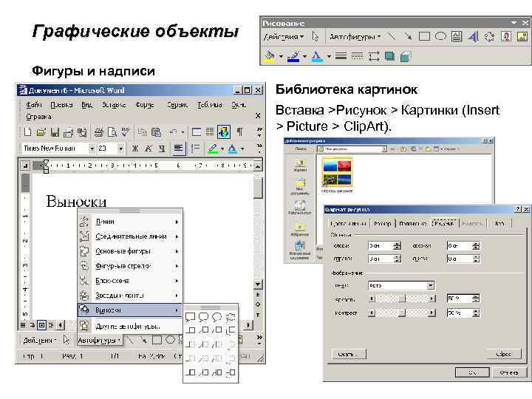
Task: Insert picture from file in floating Рисование toolbar
Action: tap(522, 36)
